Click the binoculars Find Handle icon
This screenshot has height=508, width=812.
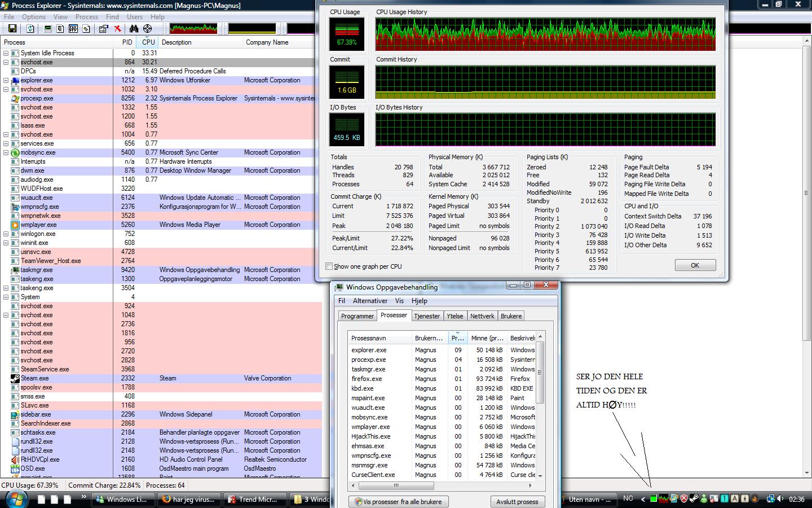[x=134, y=28]
